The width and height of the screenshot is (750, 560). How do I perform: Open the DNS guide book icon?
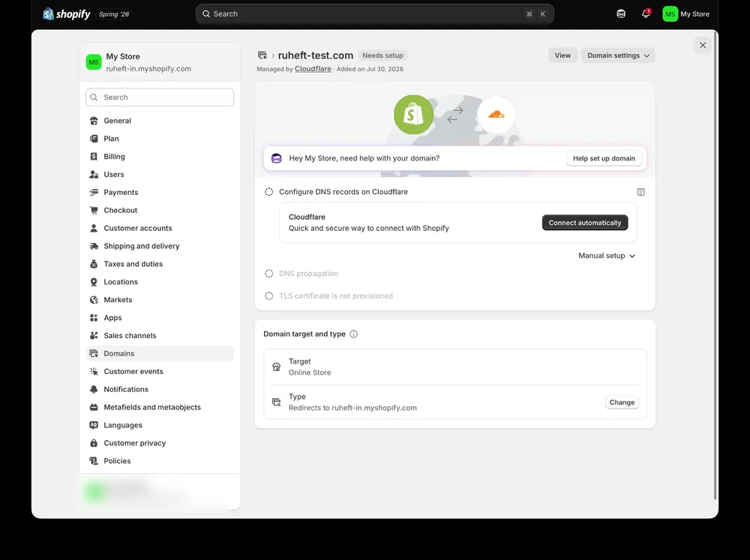point(641,192)
